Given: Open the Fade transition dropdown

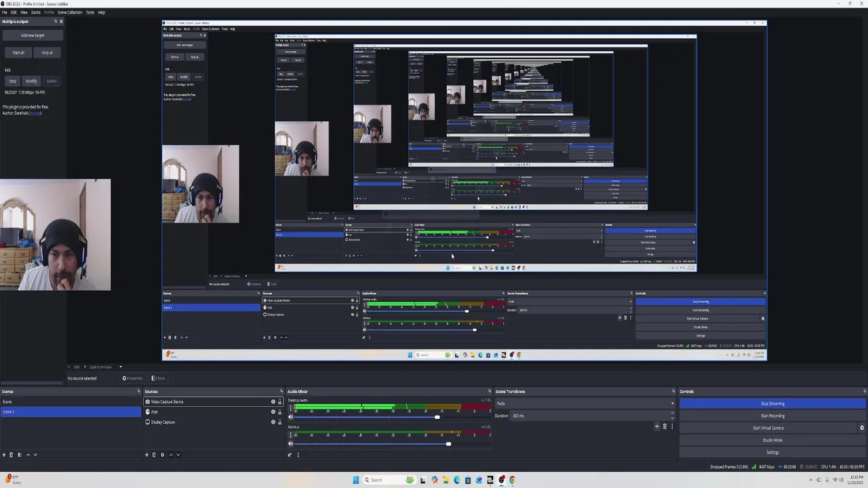Looking at the screenshot, I should pos(585,403).
